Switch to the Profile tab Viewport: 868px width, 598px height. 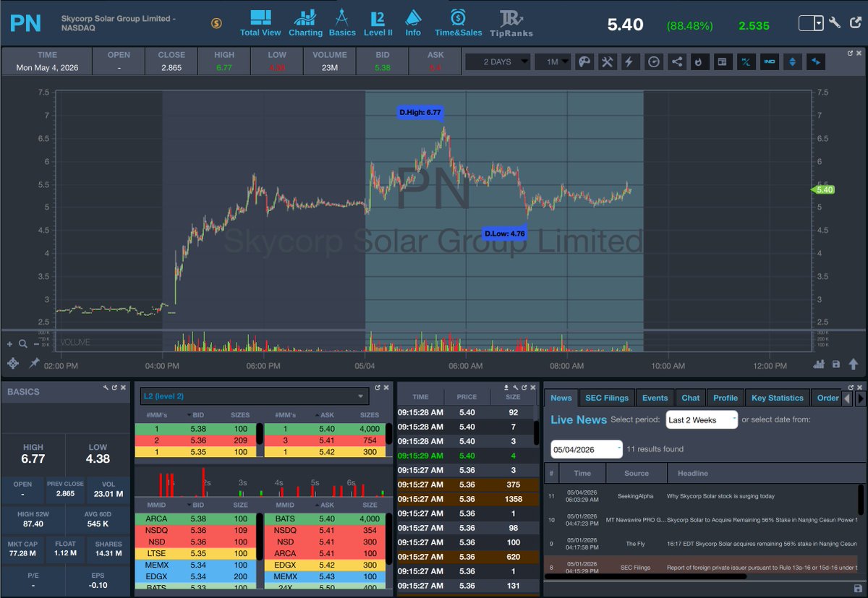pyautogui.click(x=726, y=398)
